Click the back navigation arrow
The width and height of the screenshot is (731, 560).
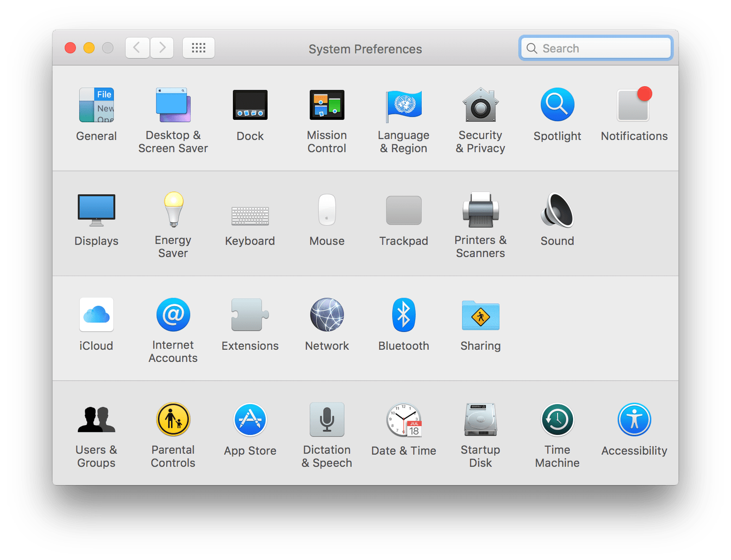point(137,48)
